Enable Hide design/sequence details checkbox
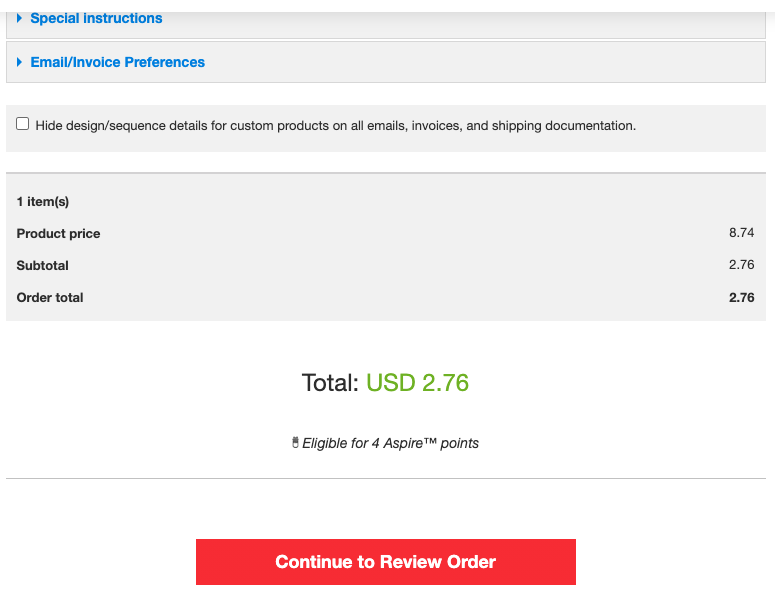Viewport: 775px width, 591px height. (x=22, y=124)
